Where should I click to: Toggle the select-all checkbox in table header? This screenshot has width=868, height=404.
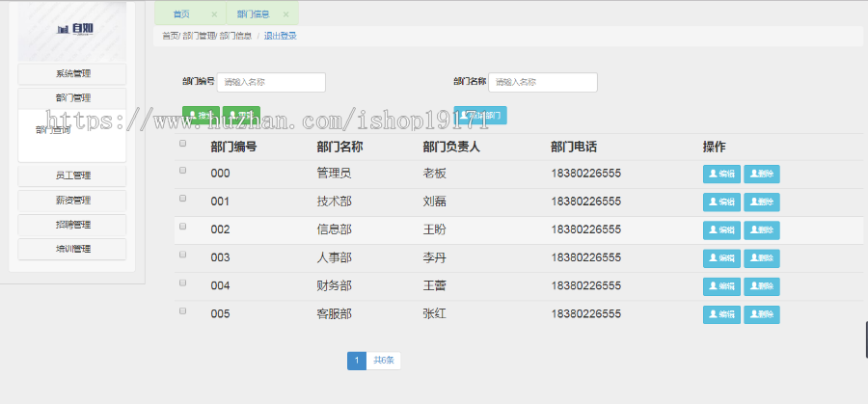[x=182, y=144]
